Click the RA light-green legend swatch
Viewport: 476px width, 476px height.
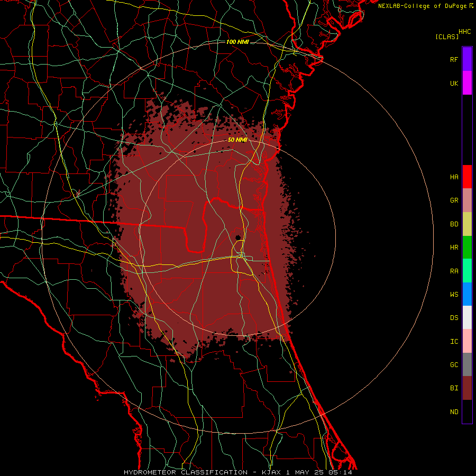click(x=467, y=271)
